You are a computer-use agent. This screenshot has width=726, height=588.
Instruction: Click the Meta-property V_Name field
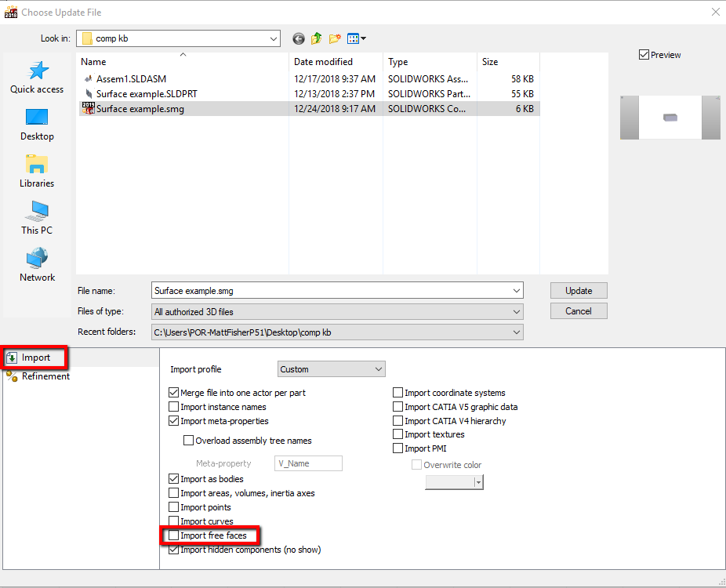(x=308, y=463)
